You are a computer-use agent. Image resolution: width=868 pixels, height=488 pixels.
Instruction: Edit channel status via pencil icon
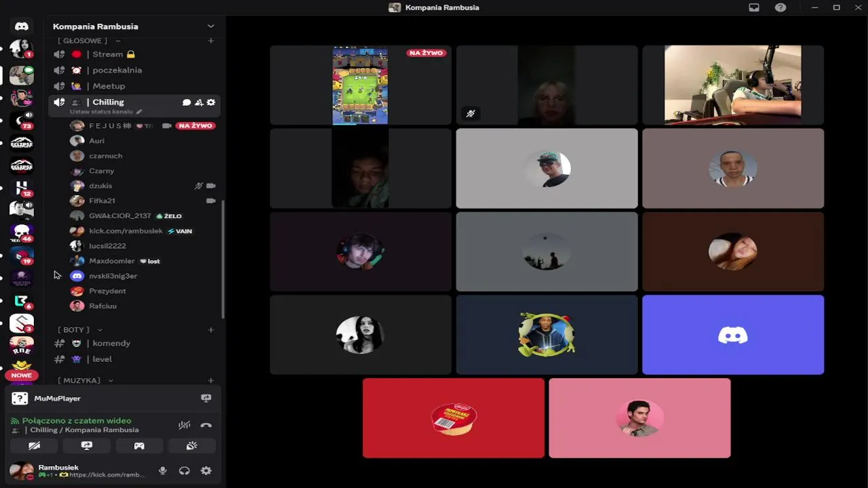tap(139, 112)
